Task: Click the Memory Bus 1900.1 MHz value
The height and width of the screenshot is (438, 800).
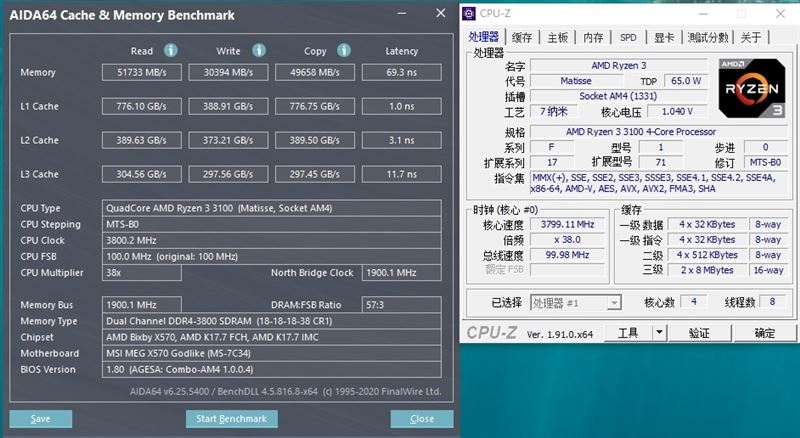Action: [x=142, y=305]
